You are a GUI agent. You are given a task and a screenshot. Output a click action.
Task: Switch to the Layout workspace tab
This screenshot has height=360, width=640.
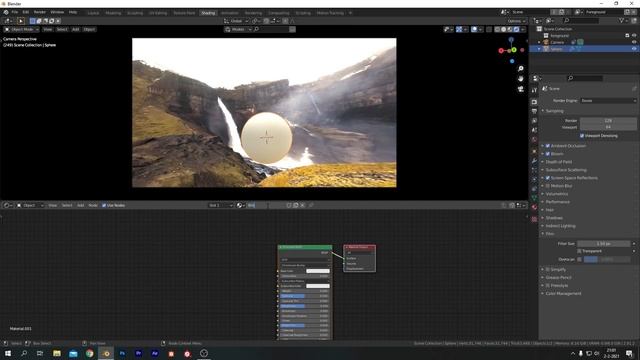[93, 13]
